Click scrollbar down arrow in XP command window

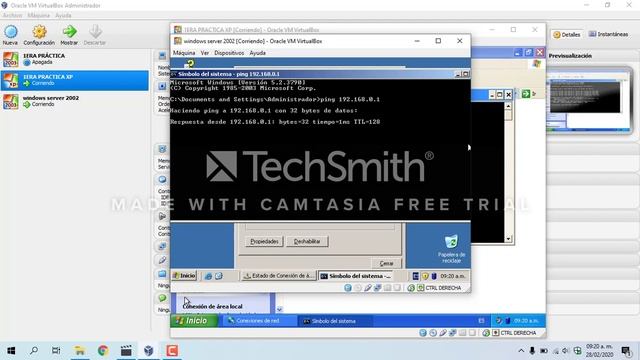[x=508, y=239]
